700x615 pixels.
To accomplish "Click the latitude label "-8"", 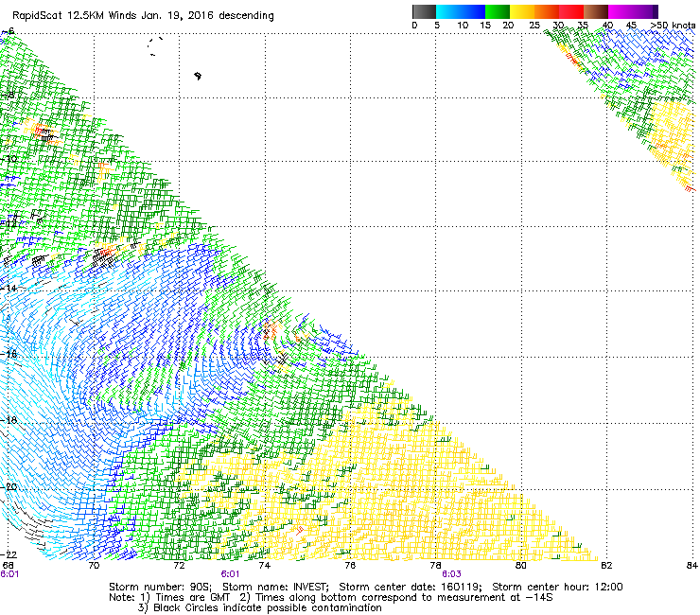I will pyautogui.click(x=8, y=96).
